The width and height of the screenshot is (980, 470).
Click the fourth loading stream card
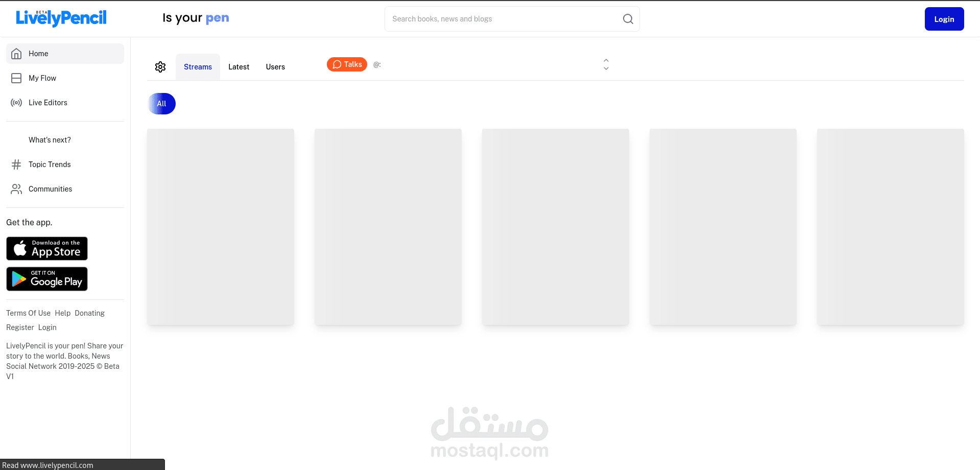pos(723,227)
